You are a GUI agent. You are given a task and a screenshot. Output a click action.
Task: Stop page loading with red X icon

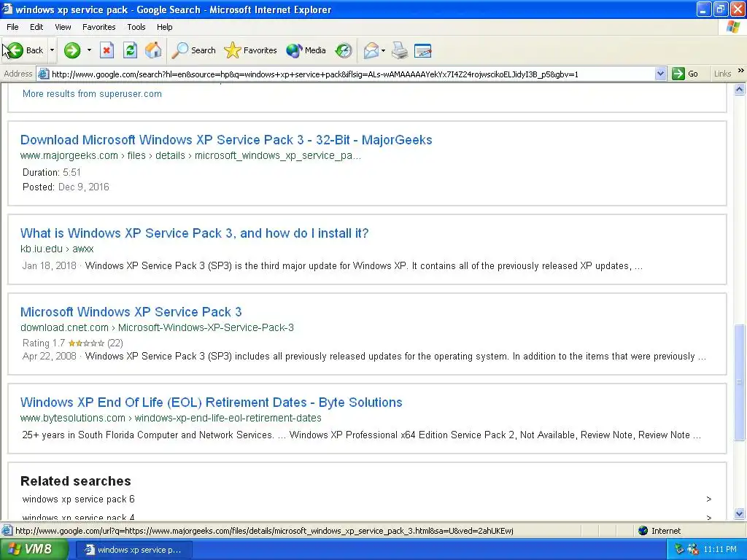107,50
